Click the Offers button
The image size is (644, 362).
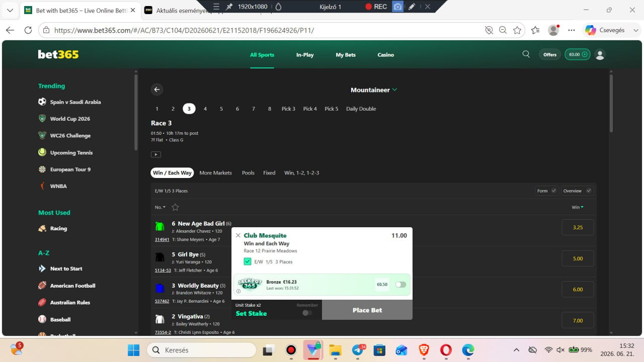(x=550, y=54)
